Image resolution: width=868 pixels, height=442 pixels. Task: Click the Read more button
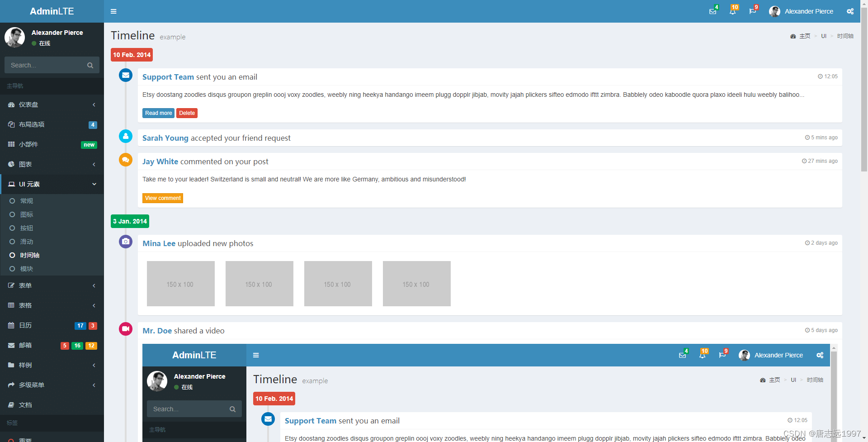coord(158,113)
